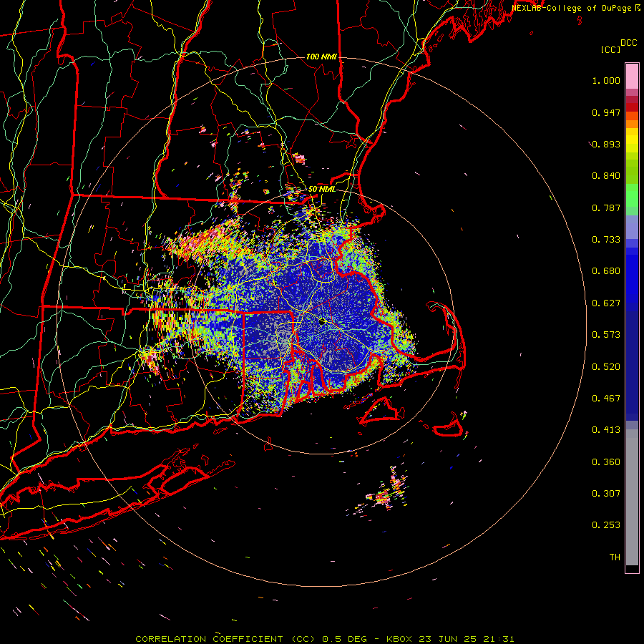644x644 pixels.
Task: Click the 100 NMI range ring label
Action: [321, 57]
